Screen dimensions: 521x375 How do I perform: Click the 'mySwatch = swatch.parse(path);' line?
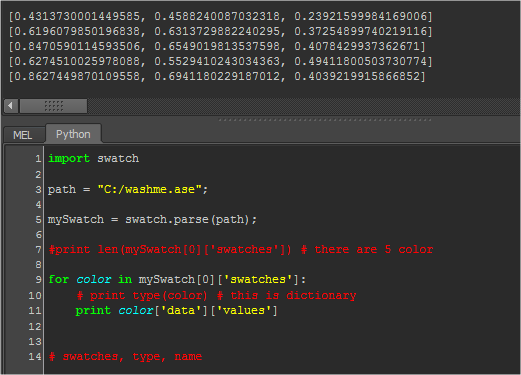(x=152, y=220)
